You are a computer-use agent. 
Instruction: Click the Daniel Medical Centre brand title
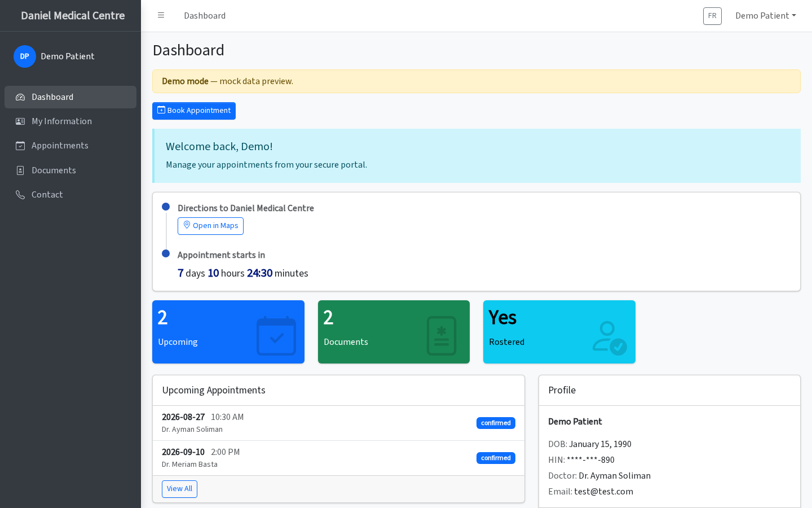click(73, 16)
